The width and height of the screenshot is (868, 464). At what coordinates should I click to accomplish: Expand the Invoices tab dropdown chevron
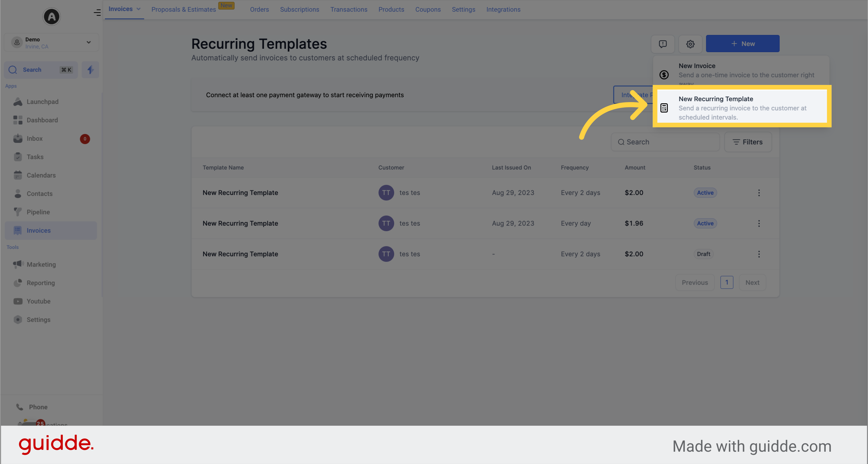tap(139, 9)
